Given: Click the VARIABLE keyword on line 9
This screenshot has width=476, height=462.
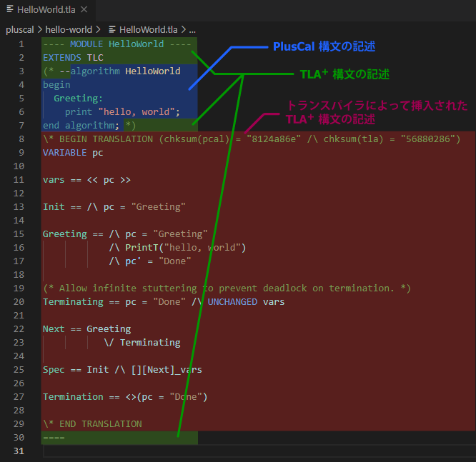Looking at the screenshot, I should pos(65,153).
